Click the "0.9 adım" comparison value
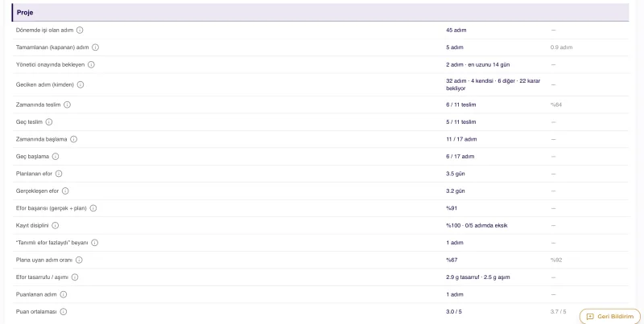The image size is (644, 324). 561,47
